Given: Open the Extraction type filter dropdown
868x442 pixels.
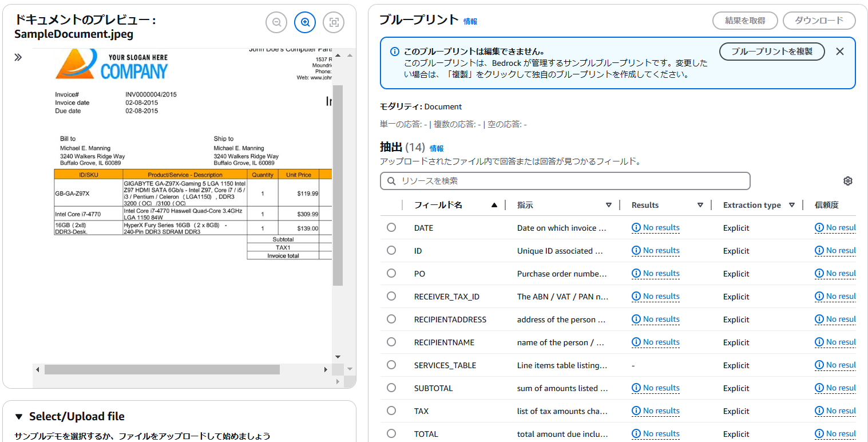Looking at the screenshot, I should [792, 204].
